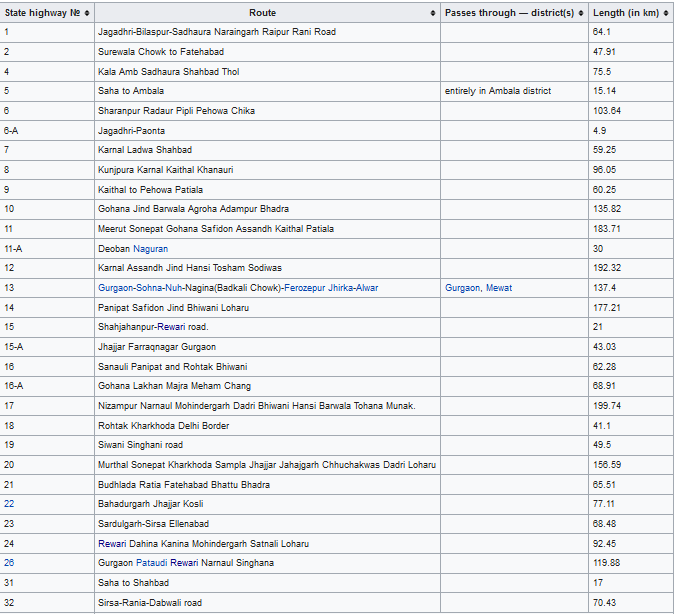Select Sirsa-Rania-Dabwali road cell

[150, 603]
